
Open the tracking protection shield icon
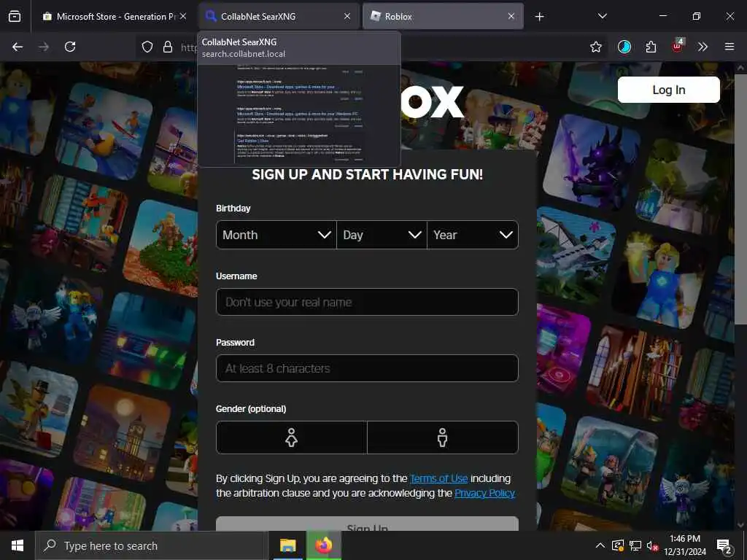pos(147,47)
